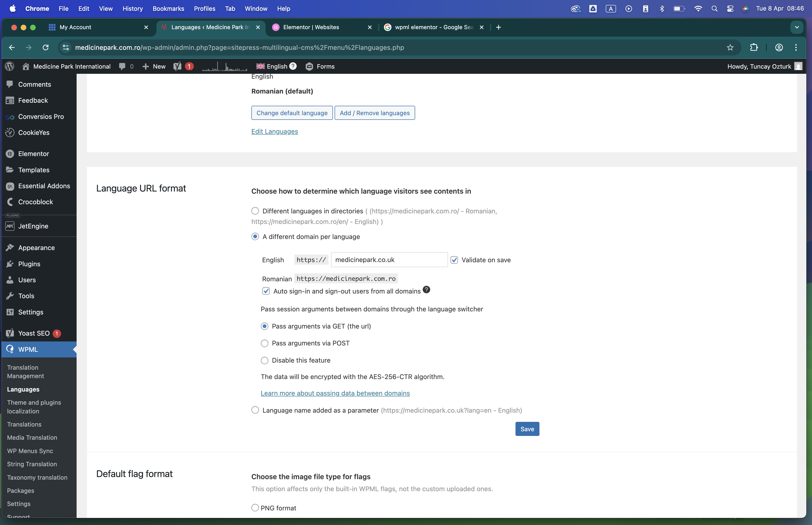Click the Yoast icon in admin bar

point(177,66)
